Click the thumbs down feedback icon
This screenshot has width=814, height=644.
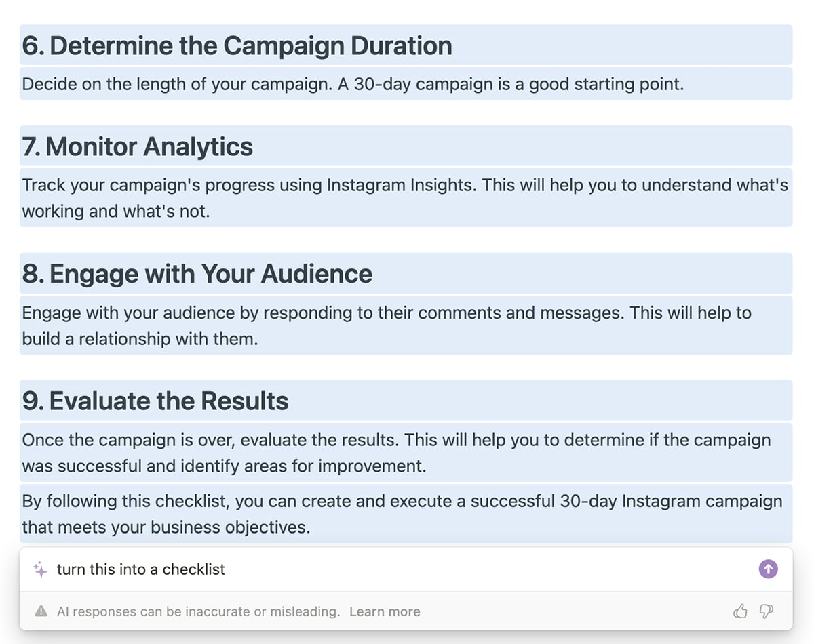pyautogui.click(x=767, y=611)
